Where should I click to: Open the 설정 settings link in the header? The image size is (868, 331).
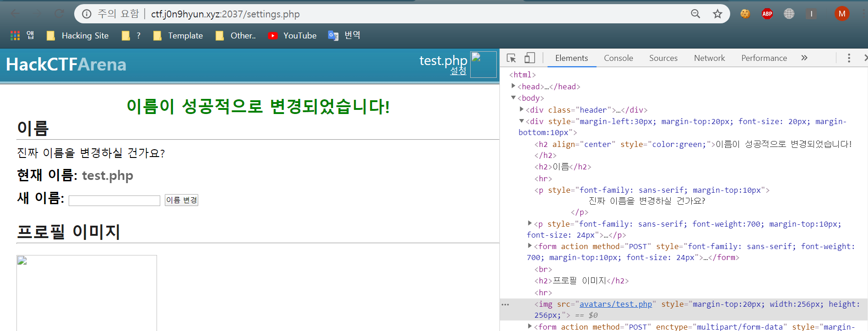(458, 71)
